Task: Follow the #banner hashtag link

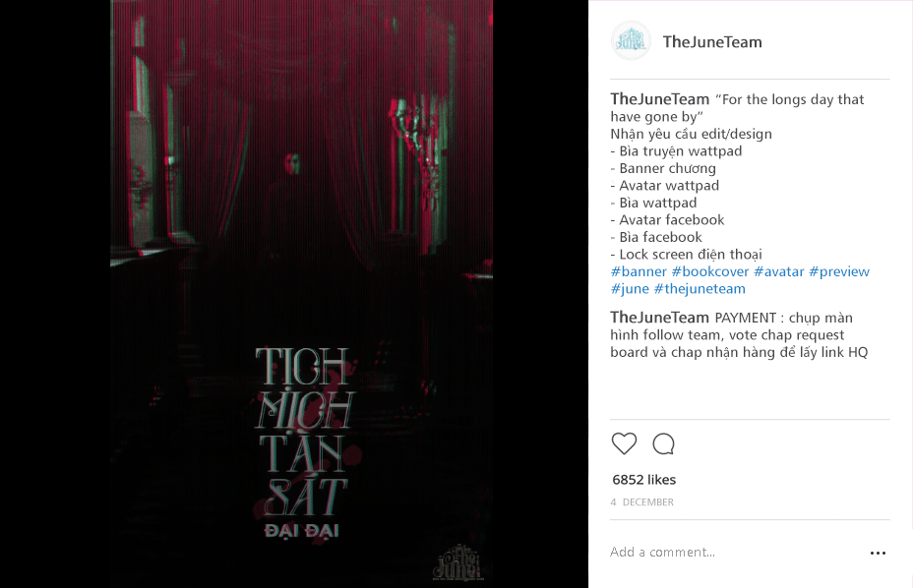Action: (x=639, y=271)
